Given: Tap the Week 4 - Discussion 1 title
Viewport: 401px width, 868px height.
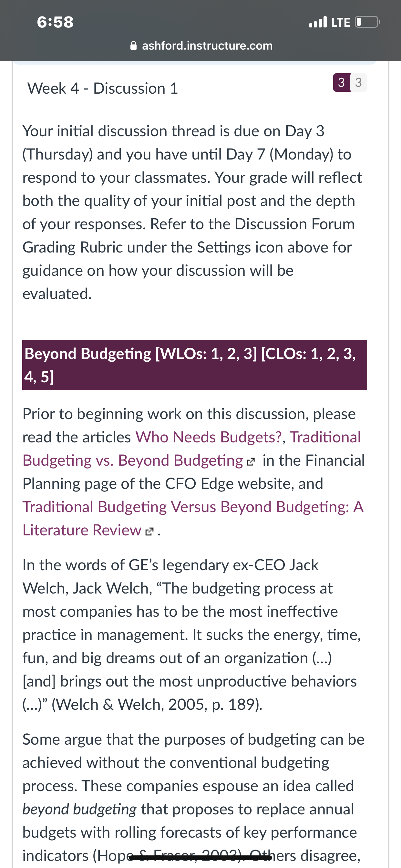Looking at the screenshot, I should 102,88.
